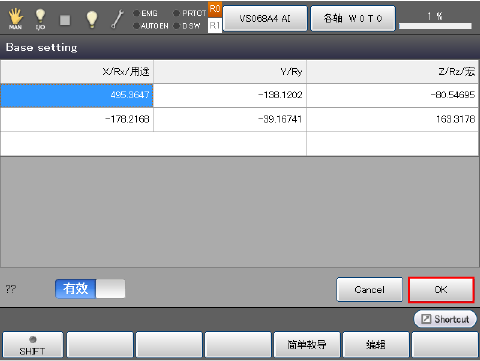480x361 pixels.
Task: Click the Shortcut arrow icon
Action: (426, 319)
